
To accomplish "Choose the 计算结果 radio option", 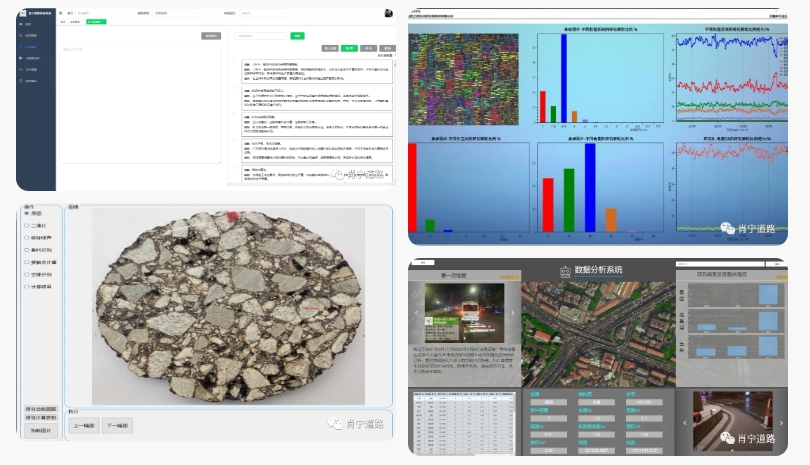I will [27, 287].
